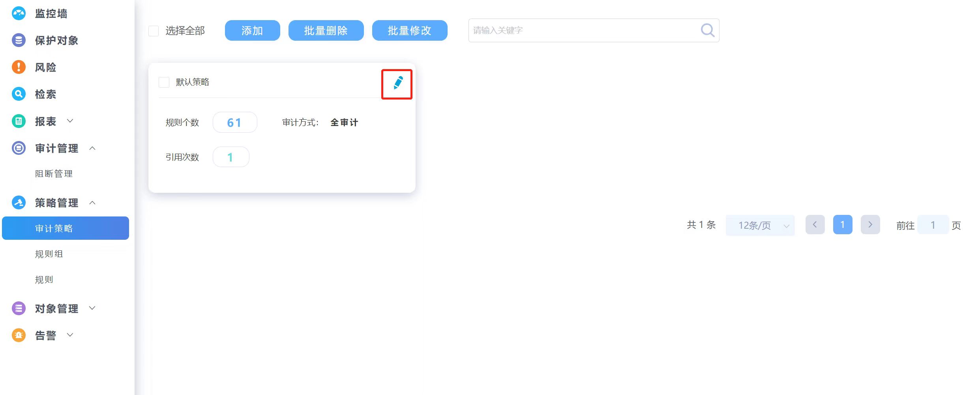Image resolution: width=980 pixels, height=395 pixels.
Task: Click the 风险 exclamation icon
Action: click(19, 67)
